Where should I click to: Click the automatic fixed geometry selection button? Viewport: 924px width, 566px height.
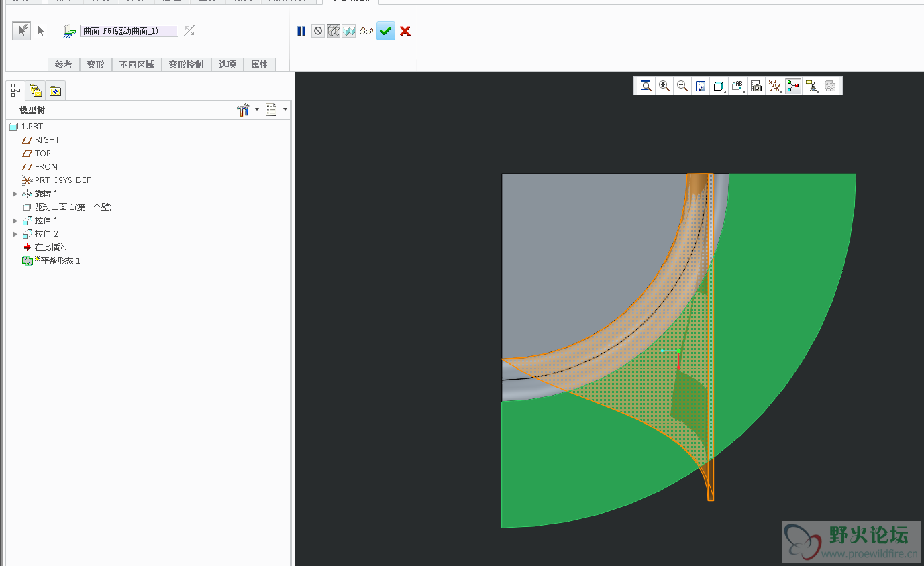pyautogui.click(x=21, y=31)
